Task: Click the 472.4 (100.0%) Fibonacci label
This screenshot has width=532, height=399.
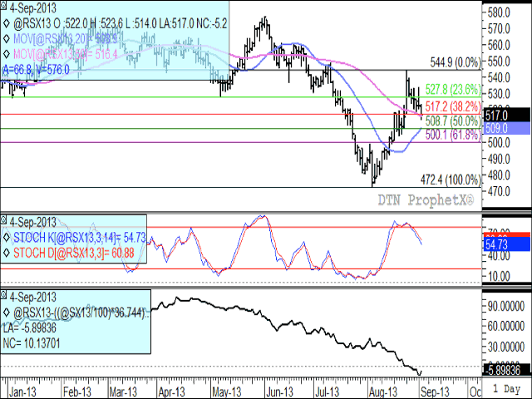Action: [451, 180]
